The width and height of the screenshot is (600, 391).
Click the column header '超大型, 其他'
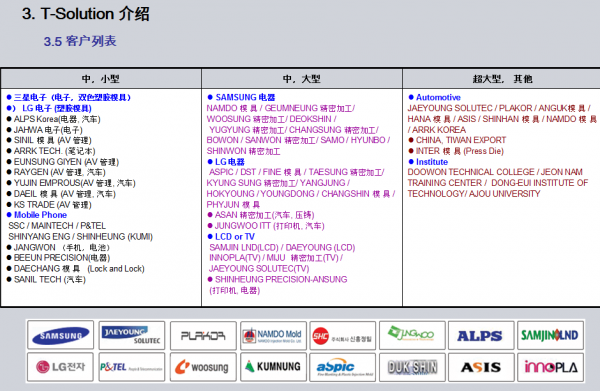pyautogui.click(x=502, y=79)
